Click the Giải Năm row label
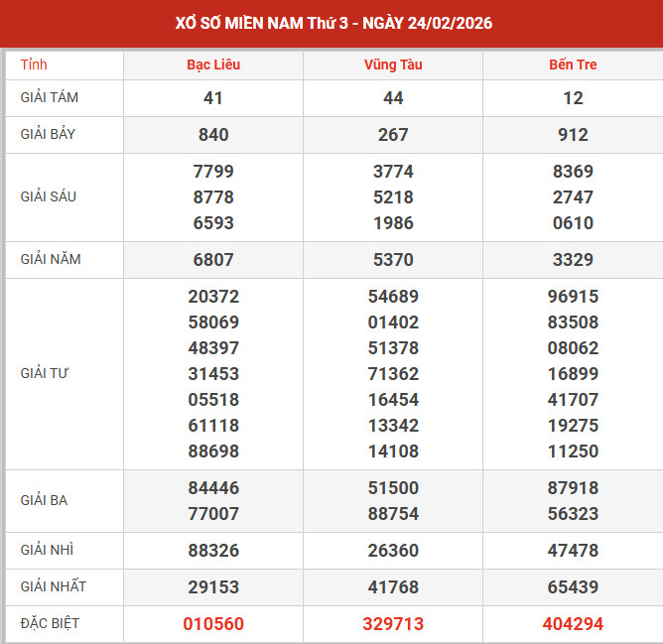Image resolution: width=663 pixels, height=644 pixels. [x=51, y=259]
